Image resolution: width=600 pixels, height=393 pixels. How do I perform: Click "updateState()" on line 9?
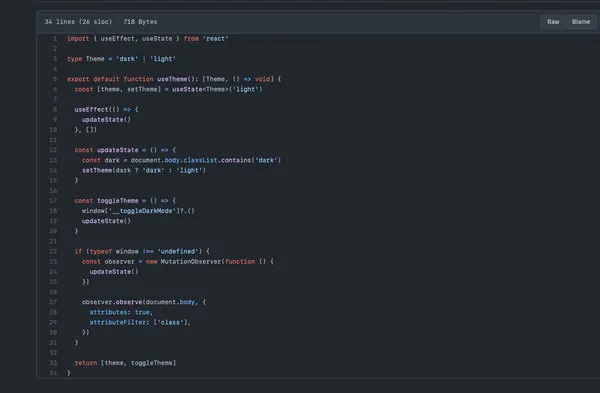click(106, 120)
